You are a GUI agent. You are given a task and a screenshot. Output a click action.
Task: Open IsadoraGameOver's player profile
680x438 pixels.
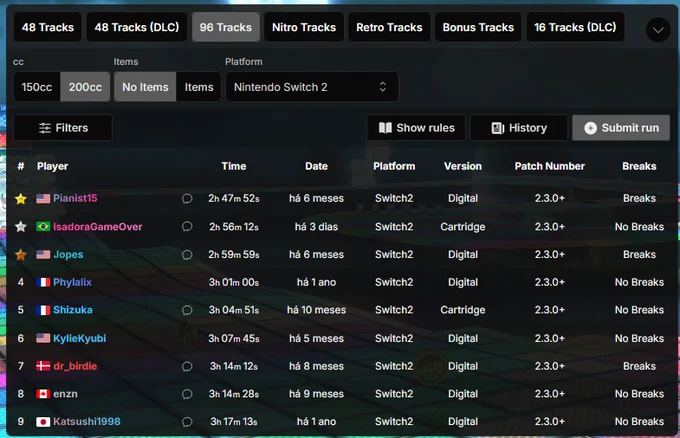(x=98, y=226)
